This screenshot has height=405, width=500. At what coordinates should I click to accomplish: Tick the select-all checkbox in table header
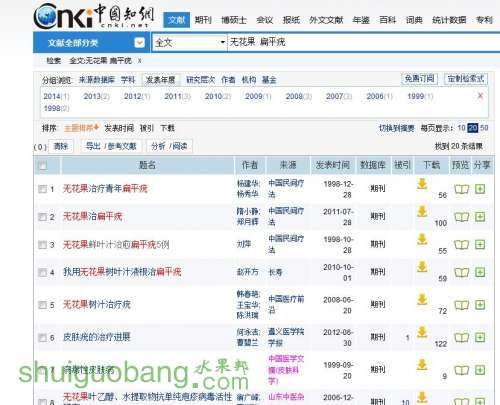point(43,165)
